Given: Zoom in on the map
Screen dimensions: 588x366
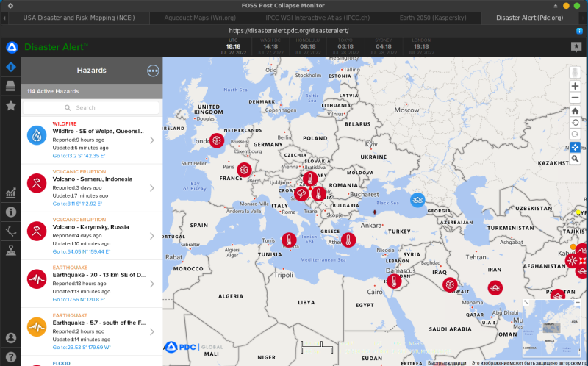Looking at the screenshot, I should coord(575,86).
